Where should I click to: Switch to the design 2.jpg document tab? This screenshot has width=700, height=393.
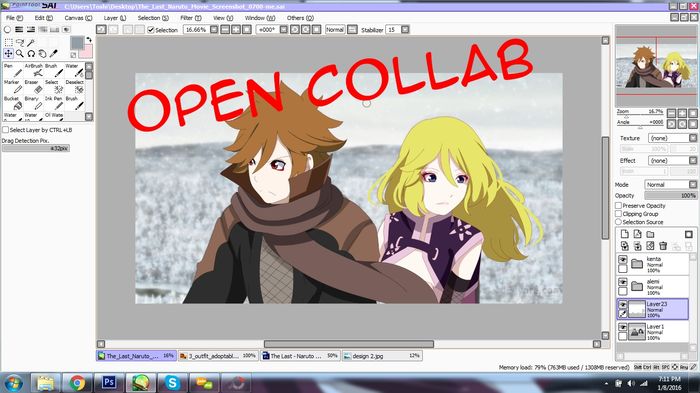click(x=382, y=356)
